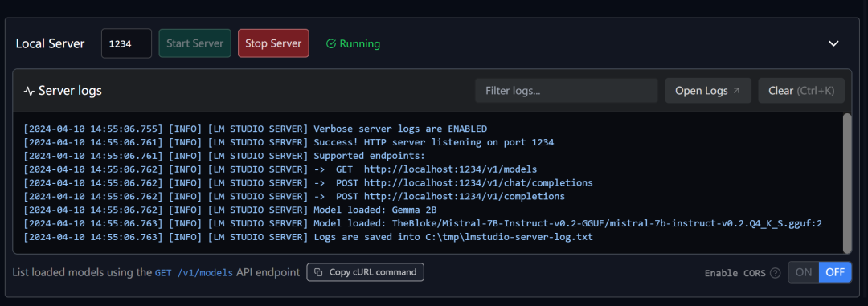The image size is (868, 306).
Task: Click the greyed Start Server button
Action: (x=194, y=43)
